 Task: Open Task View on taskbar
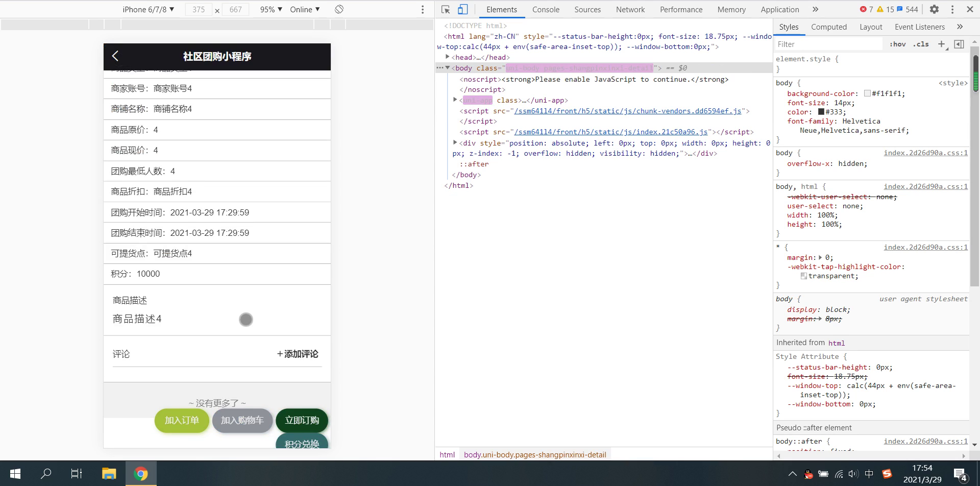[77, 473]
